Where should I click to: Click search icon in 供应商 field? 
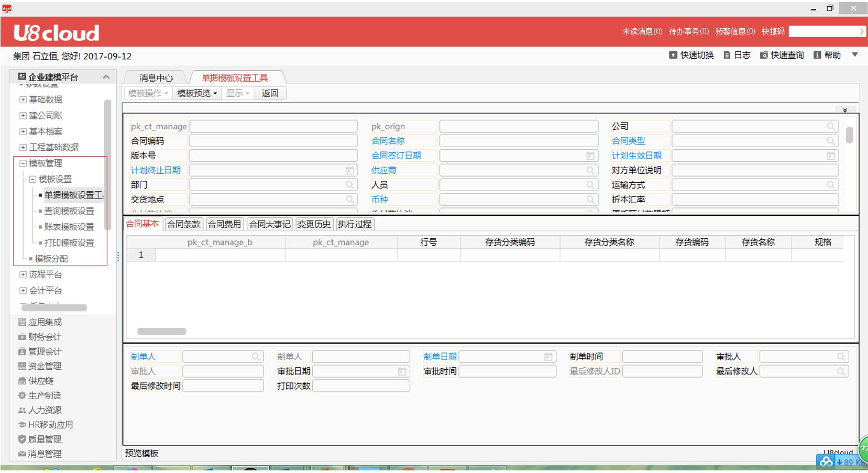click(x=590, y=170)
